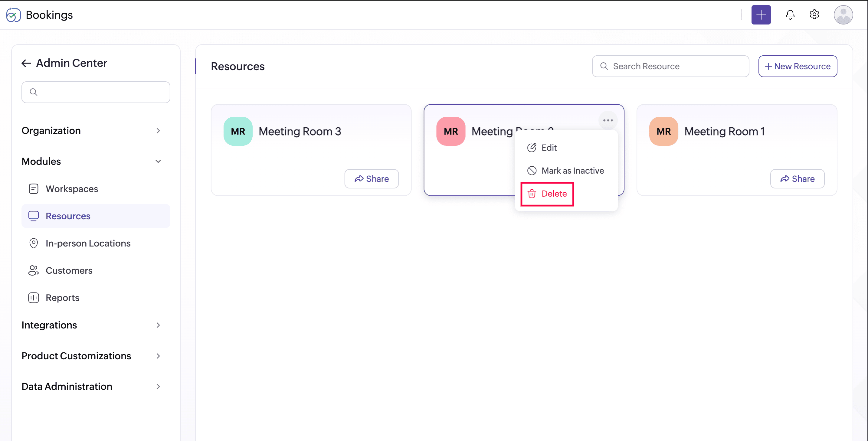Click the Reports chart icon
Viewport: 868px width, 441px height.
coord(33,298)
